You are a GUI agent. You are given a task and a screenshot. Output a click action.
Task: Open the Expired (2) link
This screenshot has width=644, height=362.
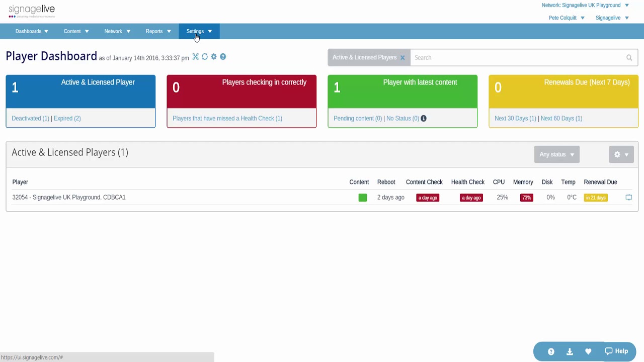(67, 118)
